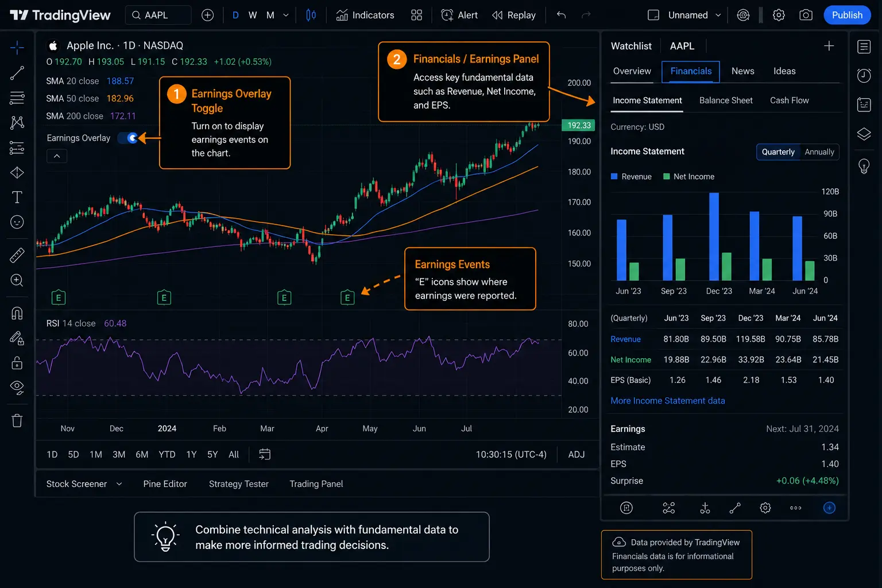Set range to YTD
This screenshot has width=882, height=588.
pyautogui.click(x=167, y=454)
